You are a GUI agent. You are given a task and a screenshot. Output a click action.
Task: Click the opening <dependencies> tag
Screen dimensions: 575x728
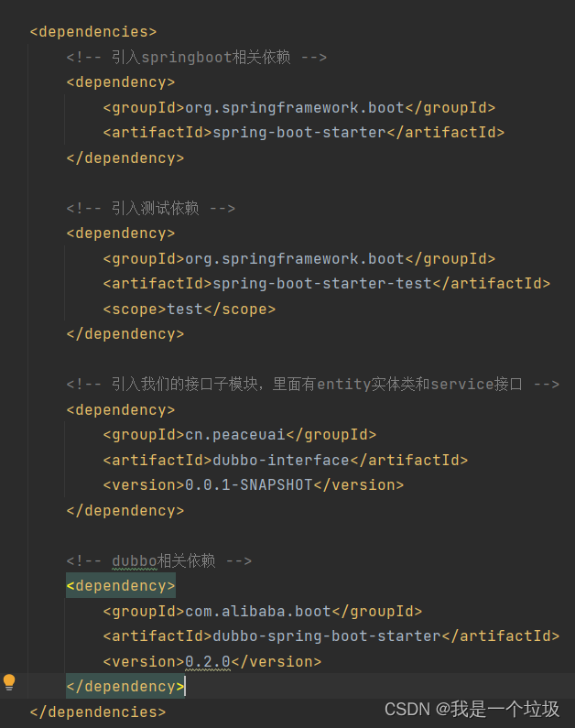93,32
